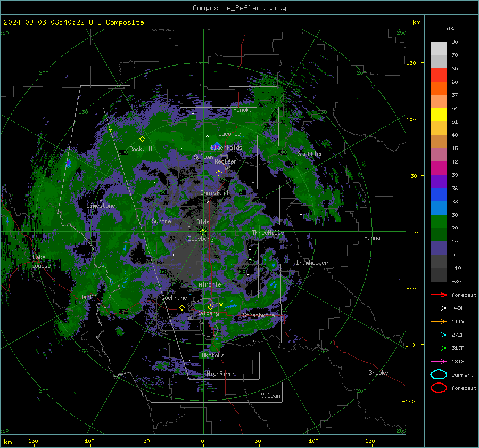The image size is (479, 448).
Task: Click the yellow diamond marker above RockyMH
Action: [142, 139]
